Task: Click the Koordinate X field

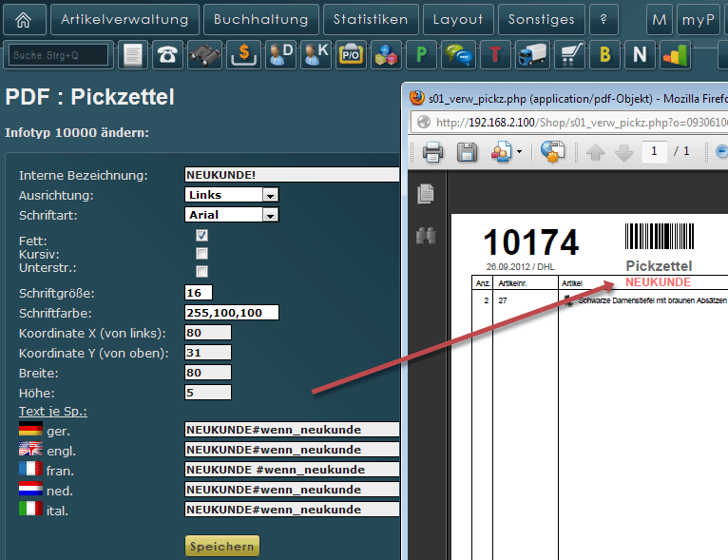Action: tap(208, 333)
